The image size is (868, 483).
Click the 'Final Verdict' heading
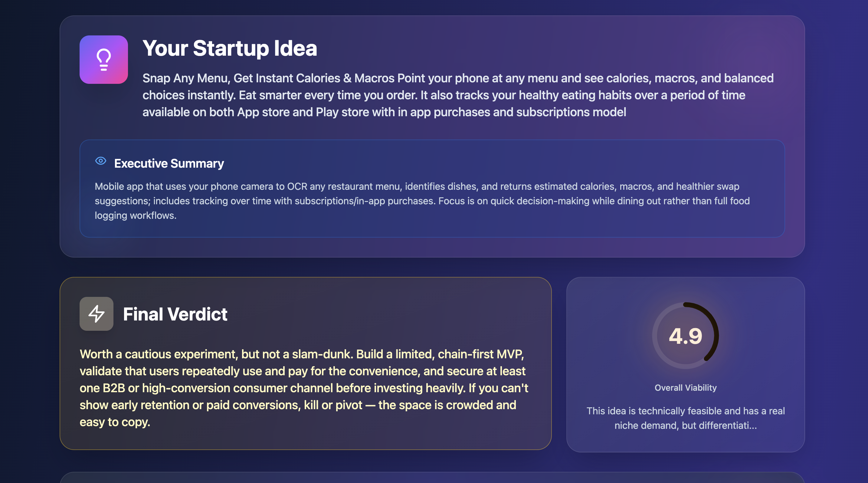coord(175,314)
